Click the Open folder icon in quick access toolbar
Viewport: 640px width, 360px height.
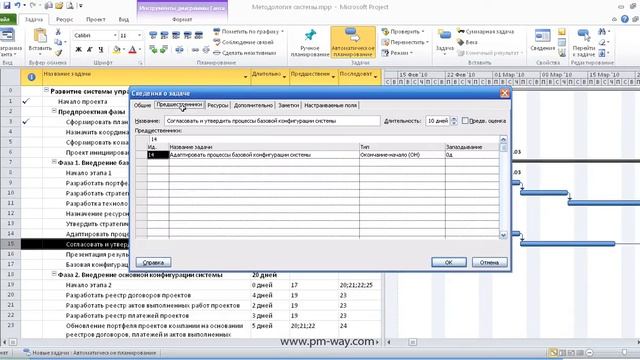(59, 6)
